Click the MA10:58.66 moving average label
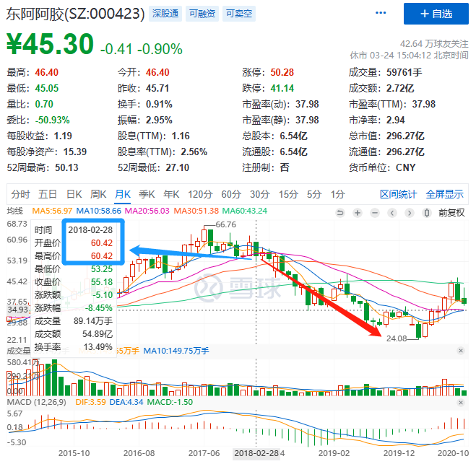 tap(99, 211)
